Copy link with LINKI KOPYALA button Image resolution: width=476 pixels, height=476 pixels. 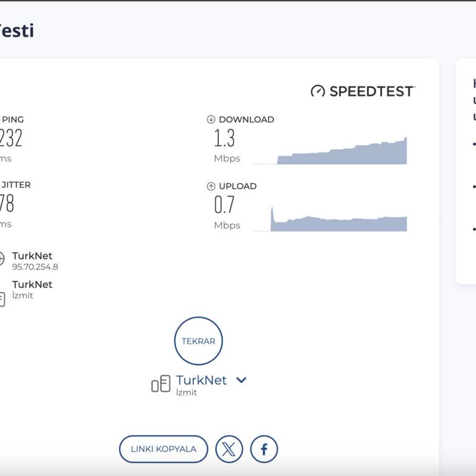coord(164,449)
